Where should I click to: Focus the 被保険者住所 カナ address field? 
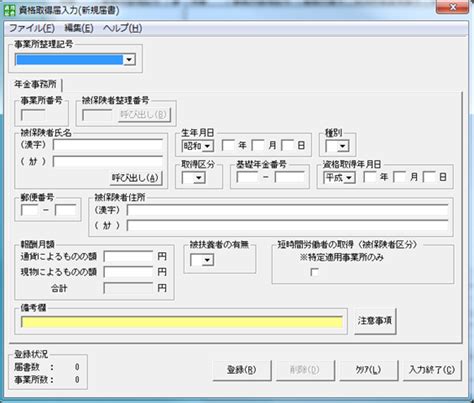coord(288,226)
